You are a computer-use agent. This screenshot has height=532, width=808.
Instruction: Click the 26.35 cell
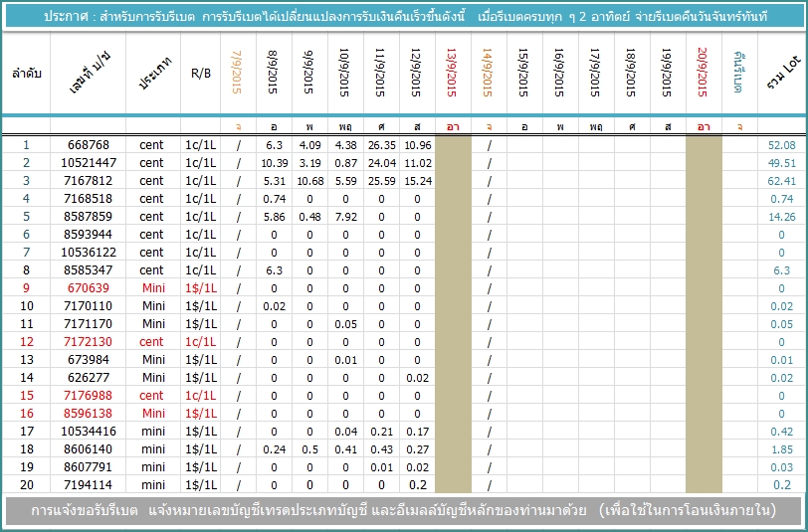pyautogui.click(x=381, y=145)
